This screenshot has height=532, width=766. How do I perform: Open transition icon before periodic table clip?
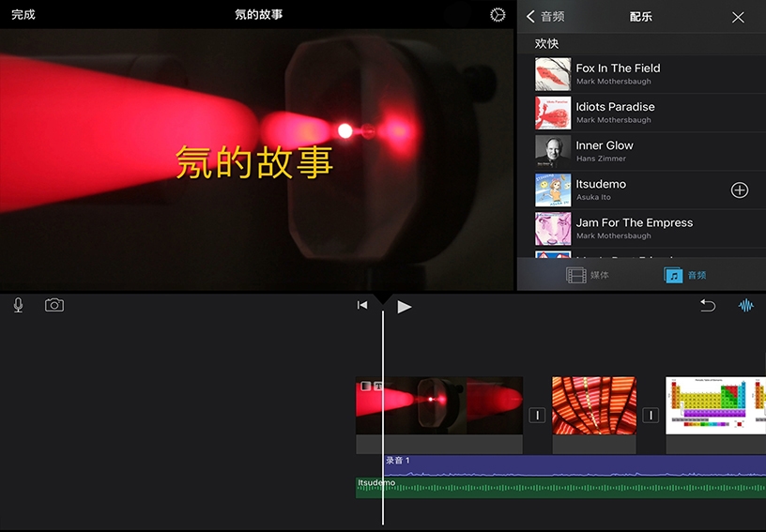click(651, 415)
